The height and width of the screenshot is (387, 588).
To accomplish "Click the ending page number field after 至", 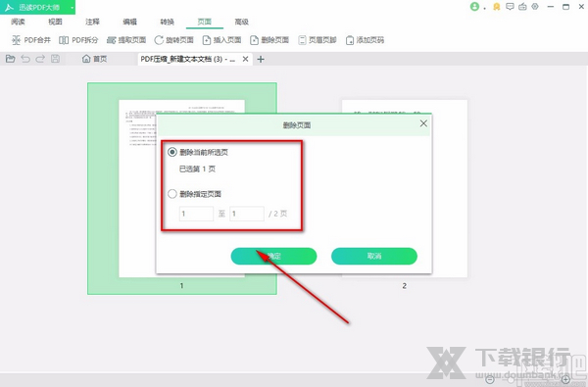I will click(247, 214).
